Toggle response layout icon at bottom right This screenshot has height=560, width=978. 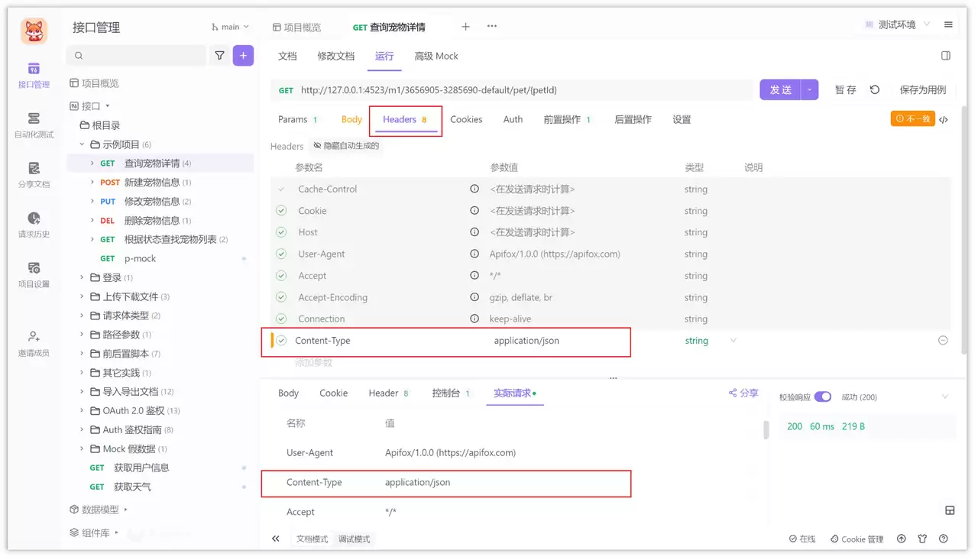[x=950, y=510]
